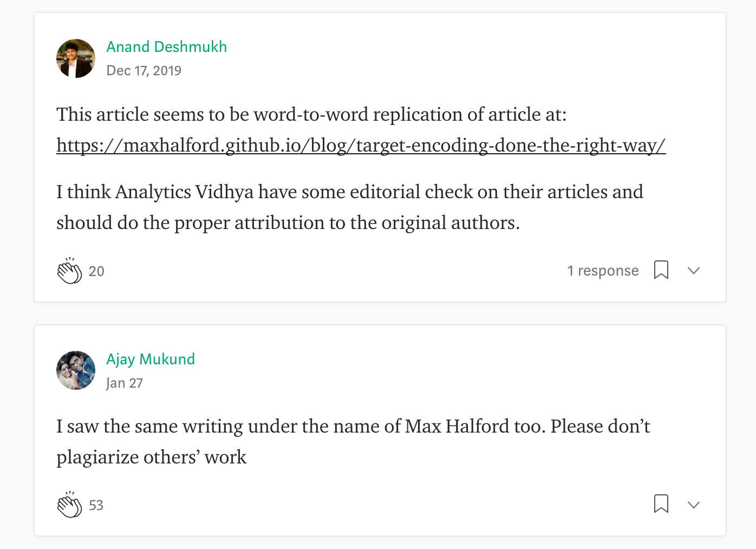Open Ajay Mukund's profile picture
The image size is (756, 549).
[x=76, y=370]
